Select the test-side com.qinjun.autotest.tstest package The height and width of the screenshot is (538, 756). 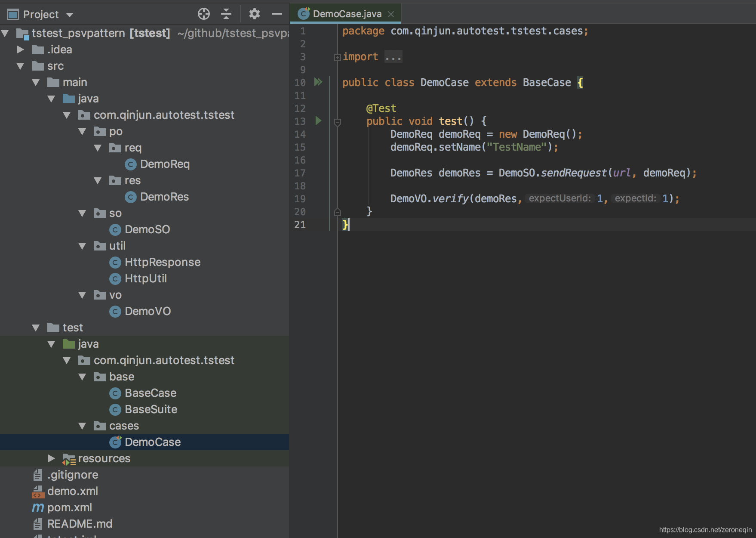tap(164, 360)
